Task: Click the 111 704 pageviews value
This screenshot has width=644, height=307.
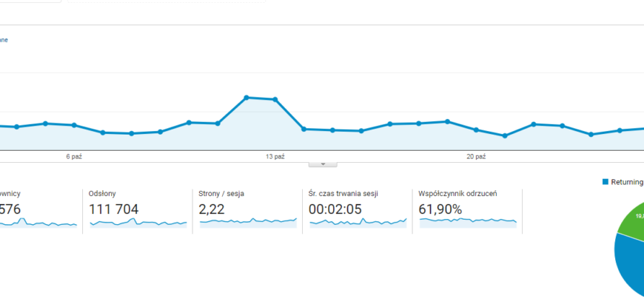Action: pos(113,209)
